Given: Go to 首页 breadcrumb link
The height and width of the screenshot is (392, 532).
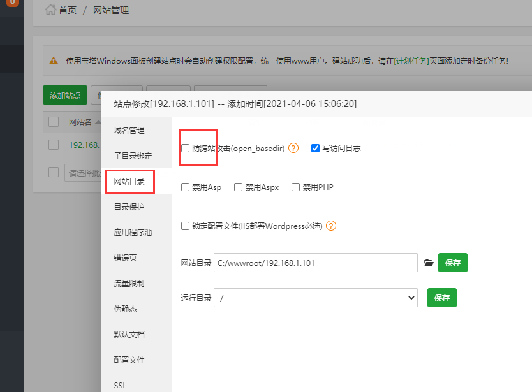Looking at the screenshot, I should (68, 10).
